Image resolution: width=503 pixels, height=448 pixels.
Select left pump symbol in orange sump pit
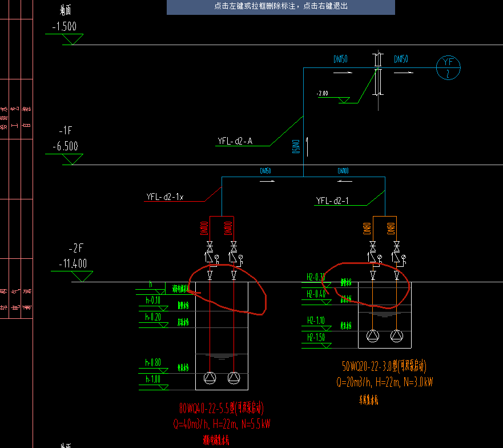coord(373,336)
